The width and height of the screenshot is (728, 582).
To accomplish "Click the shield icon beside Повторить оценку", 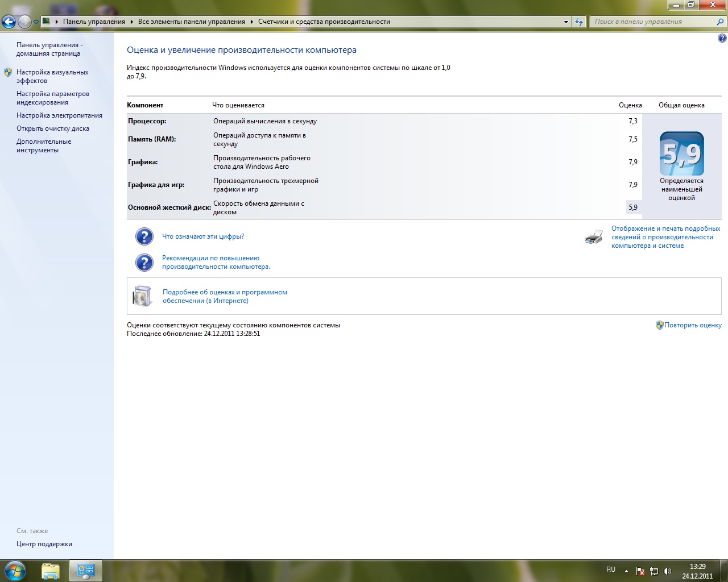I will click(660, 325).
